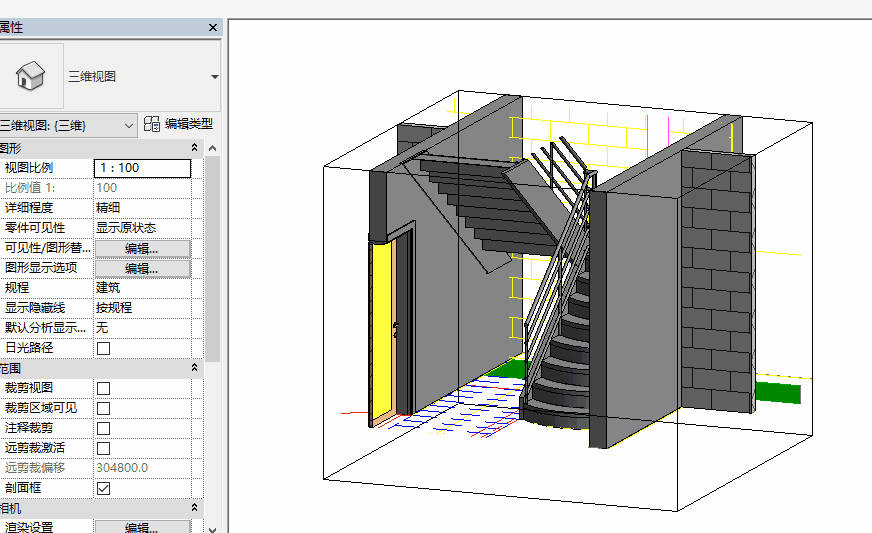This screenshot has width=872, height=533.
Task: Open the 三维视图: {三维} instance dropdown
Action: (128, 125)
